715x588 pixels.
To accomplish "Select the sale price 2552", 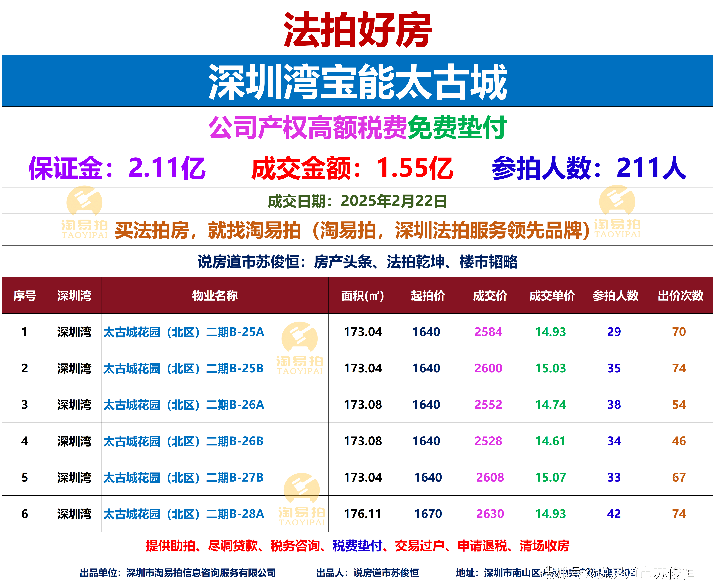I will point(488,405).
